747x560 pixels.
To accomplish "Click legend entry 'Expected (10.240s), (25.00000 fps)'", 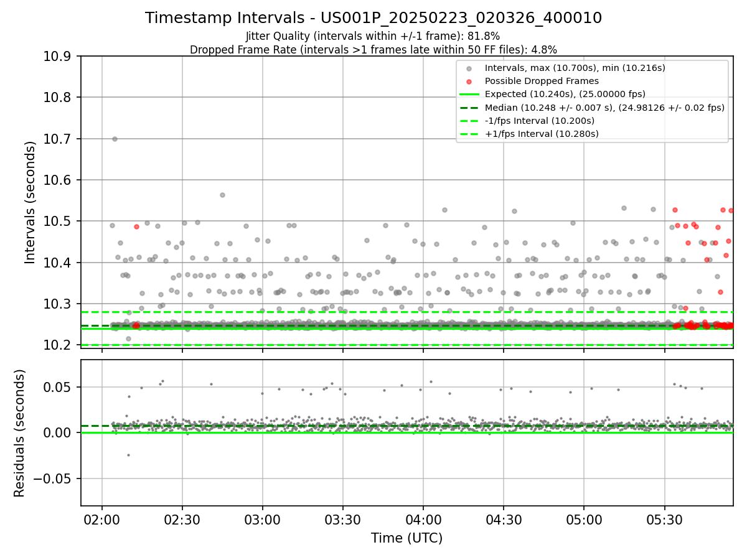I will [x=565, y=94].
